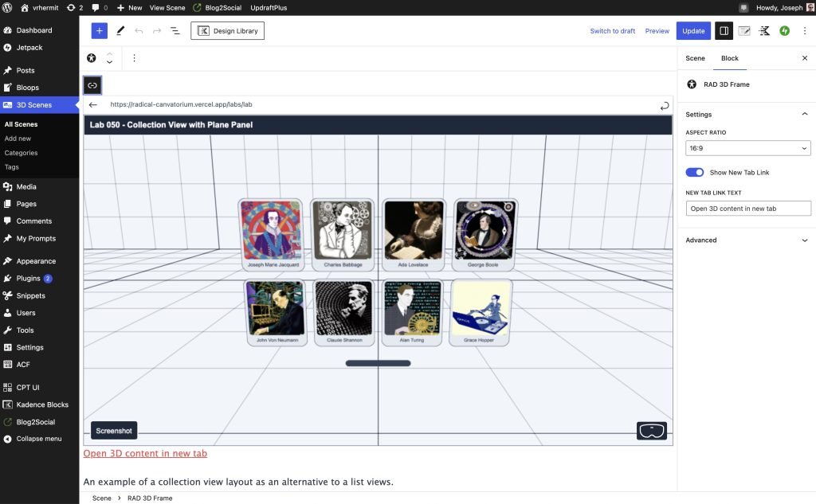Enter VR mode with headset icon
The width and height of the screenshot is (816, 504).
click(651, 431)
